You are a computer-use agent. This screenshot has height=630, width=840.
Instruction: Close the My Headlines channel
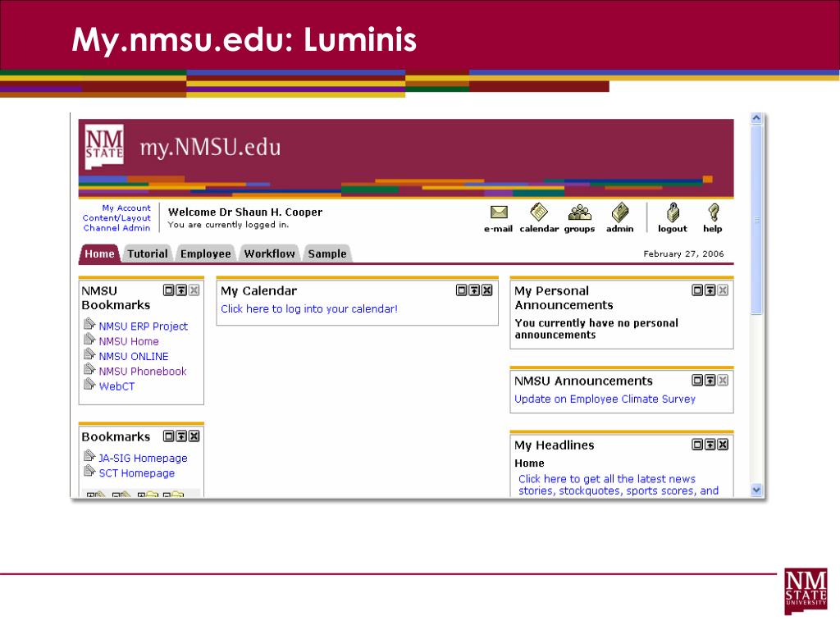point(723,445)
